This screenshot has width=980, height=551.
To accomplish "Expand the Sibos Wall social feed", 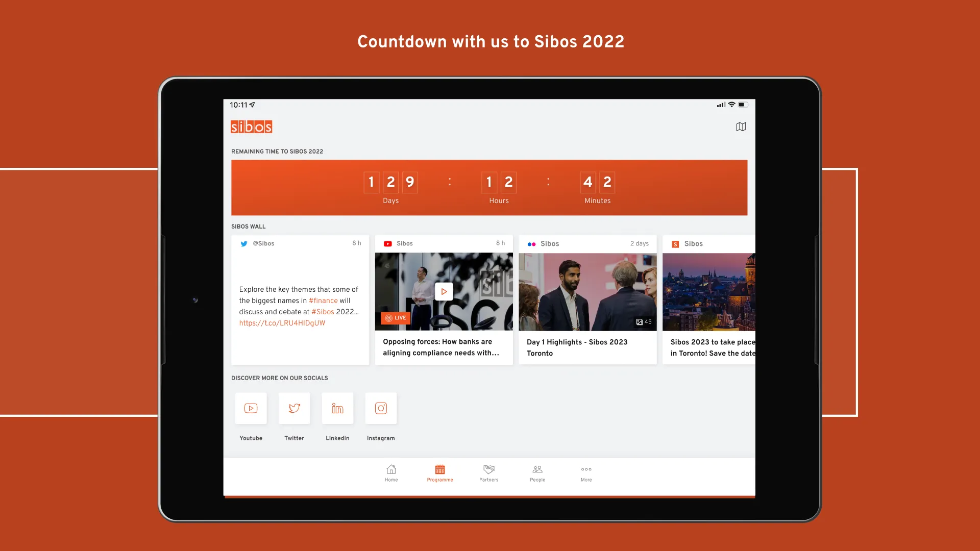I will (249, 226).
